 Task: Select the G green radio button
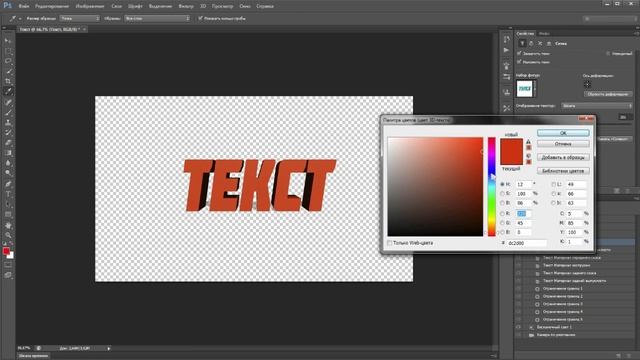502,223
